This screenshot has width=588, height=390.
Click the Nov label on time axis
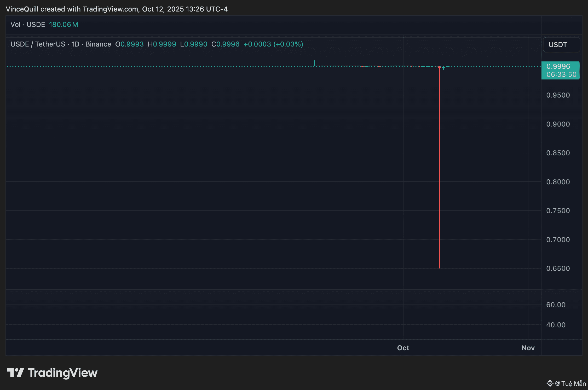click(x=528, y=348)
